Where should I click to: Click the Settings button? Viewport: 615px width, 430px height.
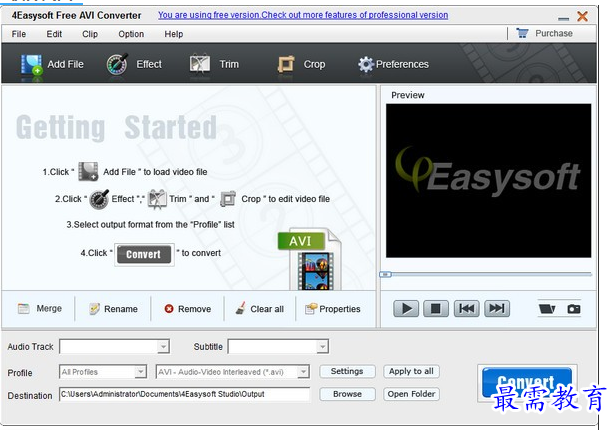click(x=347, y=371)
